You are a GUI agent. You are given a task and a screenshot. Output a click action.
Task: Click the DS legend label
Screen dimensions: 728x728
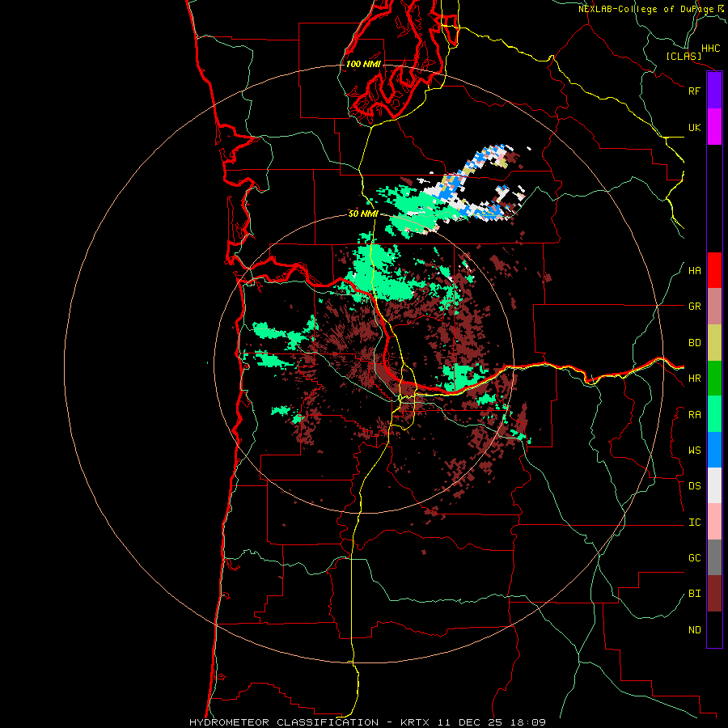(x=694, y=486)
